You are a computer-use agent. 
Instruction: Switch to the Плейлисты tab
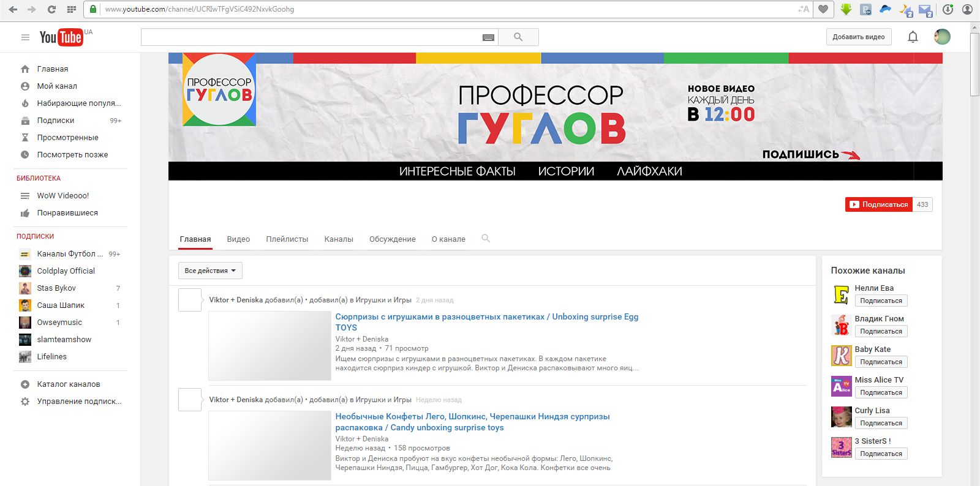(x=287, y=239)
